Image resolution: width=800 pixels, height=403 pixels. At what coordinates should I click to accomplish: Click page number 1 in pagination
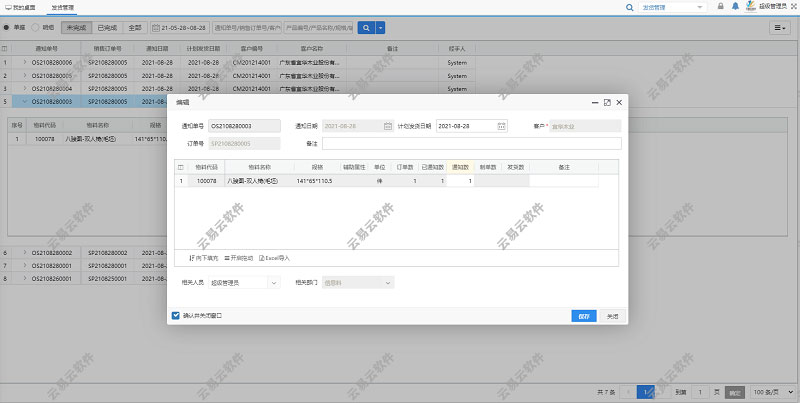pos(646,392)
